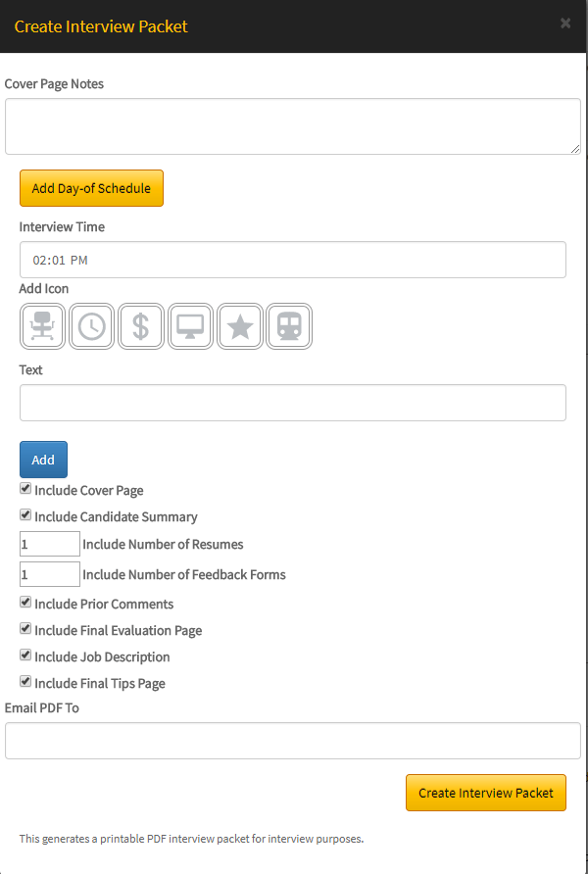The height and width of the screenshot is (874, 588).
Task: Click Create Interview Packet button
Action: click(x=485, y=793)
